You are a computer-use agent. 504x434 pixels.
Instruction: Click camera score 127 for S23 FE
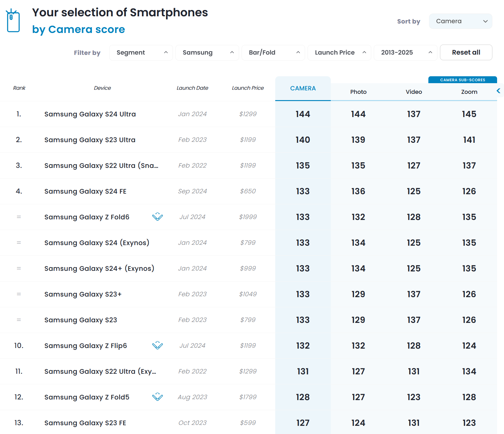coord(303,423)
